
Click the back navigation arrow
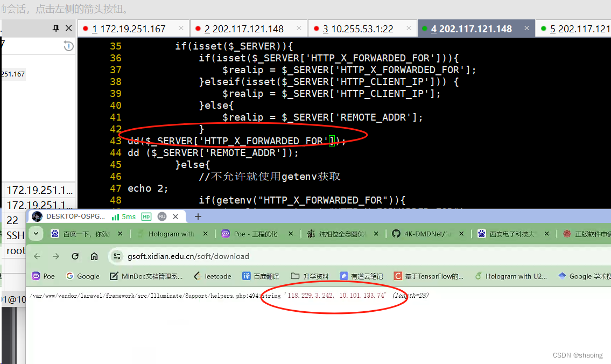pos(37,256)
